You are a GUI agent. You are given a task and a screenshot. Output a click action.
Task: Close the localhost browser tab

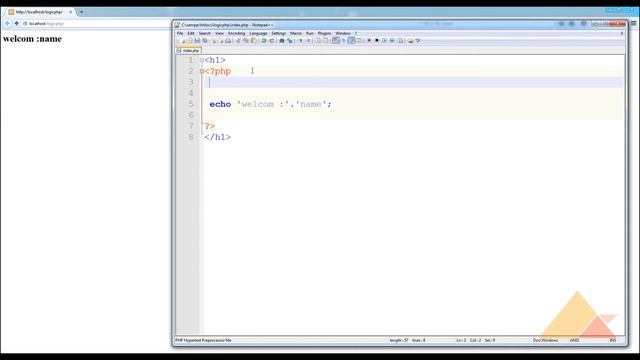point(71,12)
